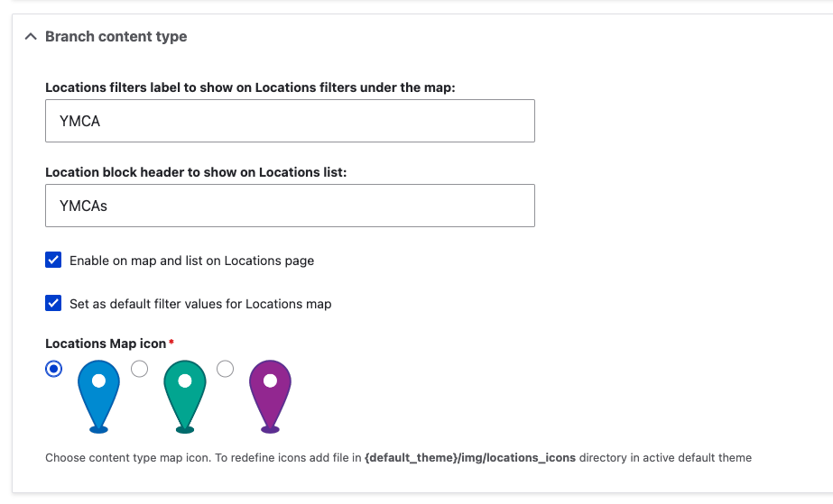Image resolution: width=833 pixels, height=504 pixels.
Task: Uncheck Set as default filter values checkbox
Action: coord(53,304)
